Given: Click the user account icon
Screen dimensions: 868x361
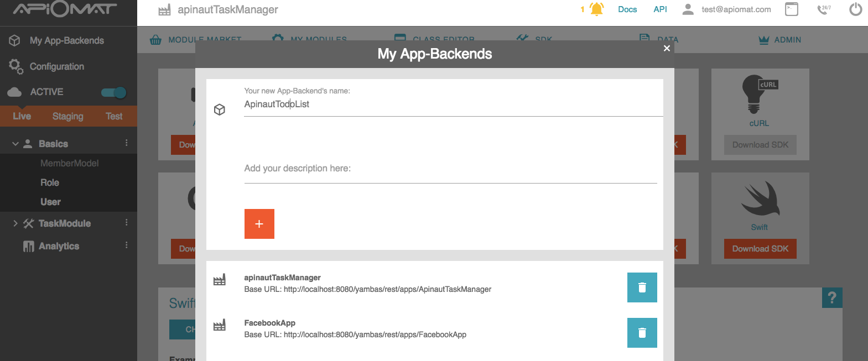Looking at the screenshot, I should click(688, 9).
